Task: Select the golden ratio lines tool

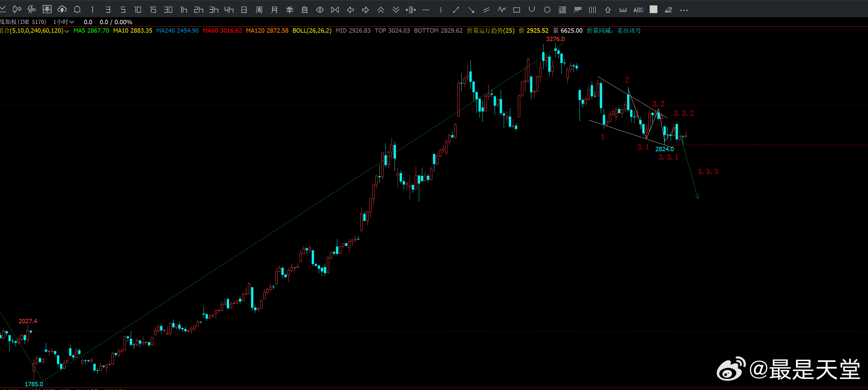Action: pyautogui.click(x=562, y=10)
